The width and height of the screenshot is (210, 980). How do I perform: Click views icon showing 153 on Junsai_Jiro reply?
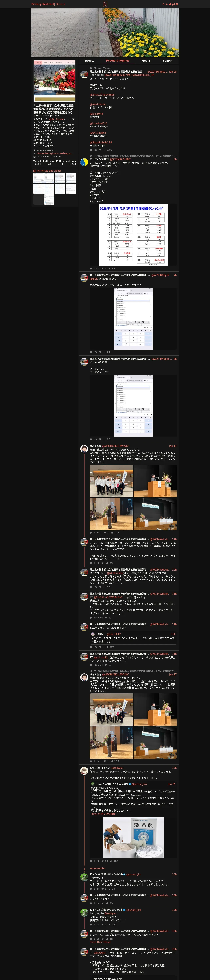(109, 924)
